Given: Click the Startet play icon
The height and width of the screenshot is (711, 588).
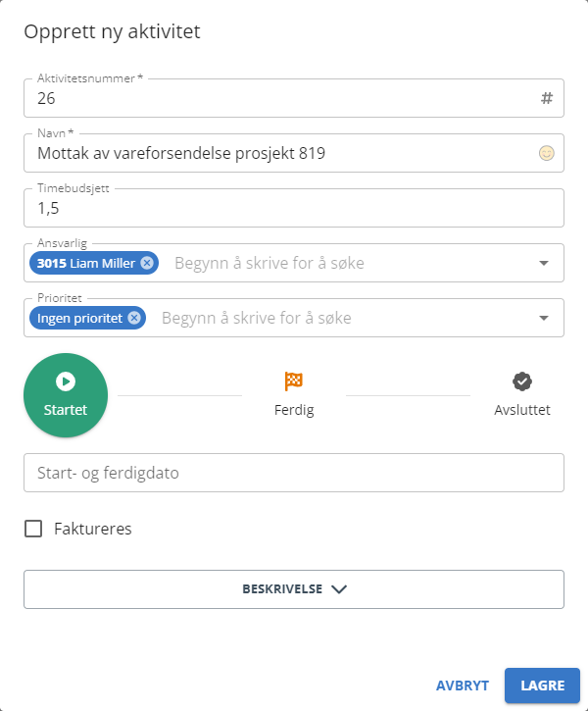Looking at the screenshot, I should pyautogui.click(x=66, y=381).
